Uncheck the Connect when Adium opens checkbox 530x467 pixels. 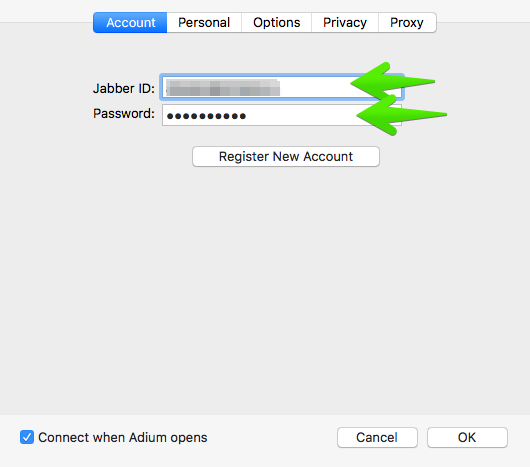click(x=27, y=437)
